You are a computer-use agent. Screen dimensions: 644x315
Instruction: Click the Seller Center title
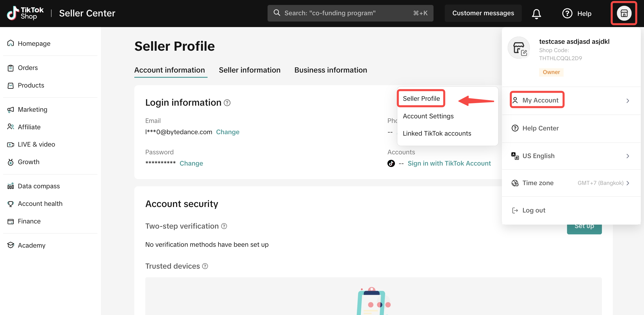(87, 13)
